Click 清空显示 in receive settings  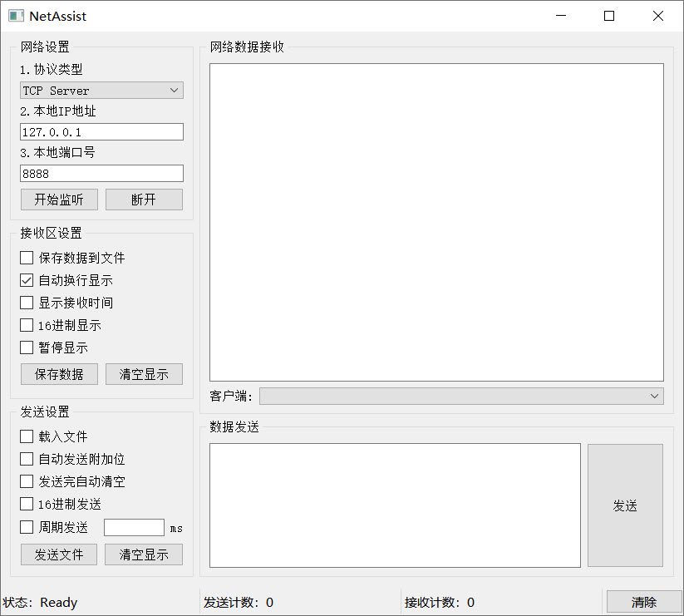click(x=144, y=374)
